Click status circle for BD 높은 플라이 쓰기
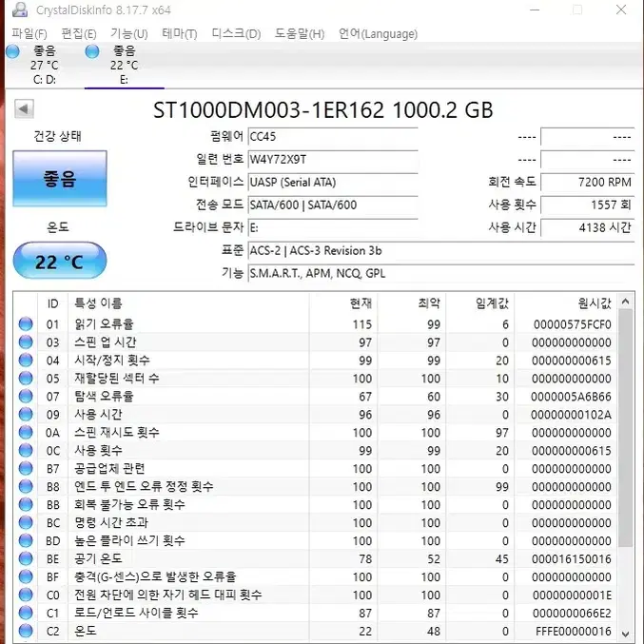The width and height of the screenshot is (644, 644). [x=26, y=541]
